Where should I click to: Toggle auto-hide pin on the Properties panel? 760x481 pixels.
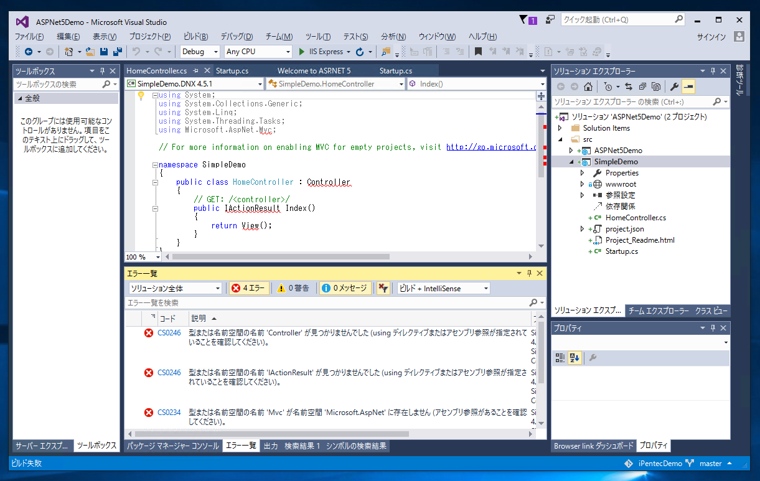713,328
